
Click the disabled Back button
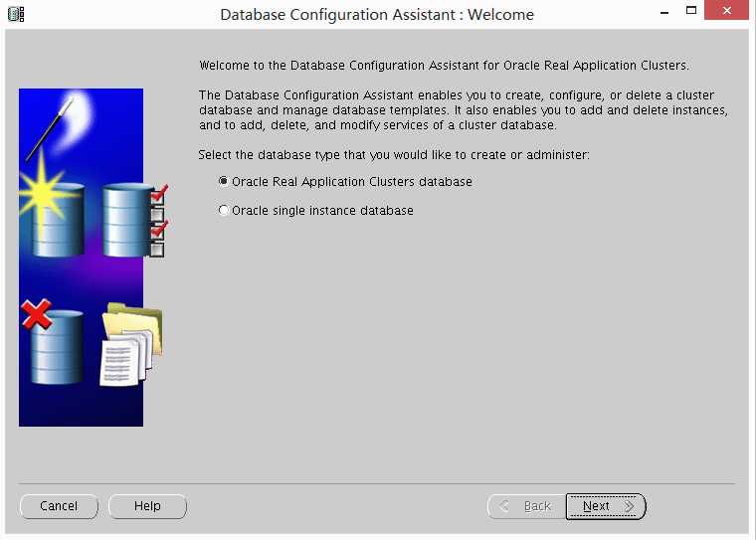[x=526, y=506]
